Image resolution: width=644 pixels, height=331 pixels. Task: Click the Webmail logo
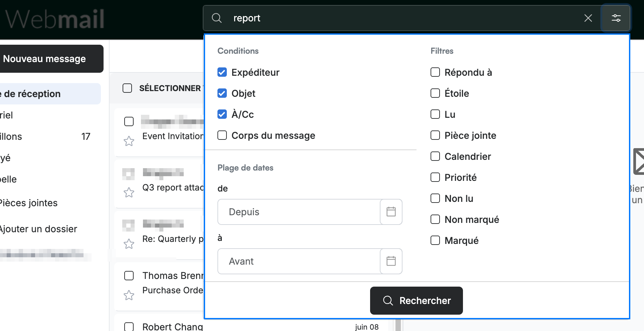coord(55,19)
